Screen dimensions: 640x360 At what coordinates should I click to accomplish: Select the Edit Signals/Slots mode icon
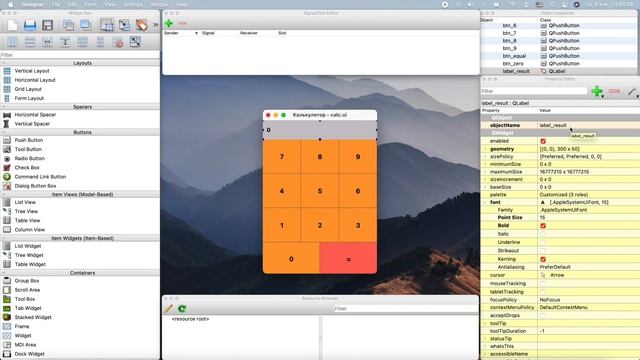coord(124,25)
